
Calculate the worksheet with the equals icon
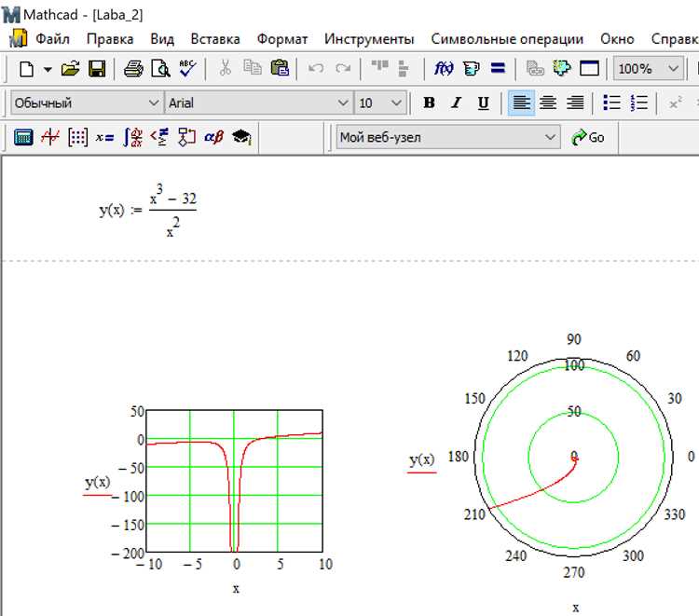point(498,68)
